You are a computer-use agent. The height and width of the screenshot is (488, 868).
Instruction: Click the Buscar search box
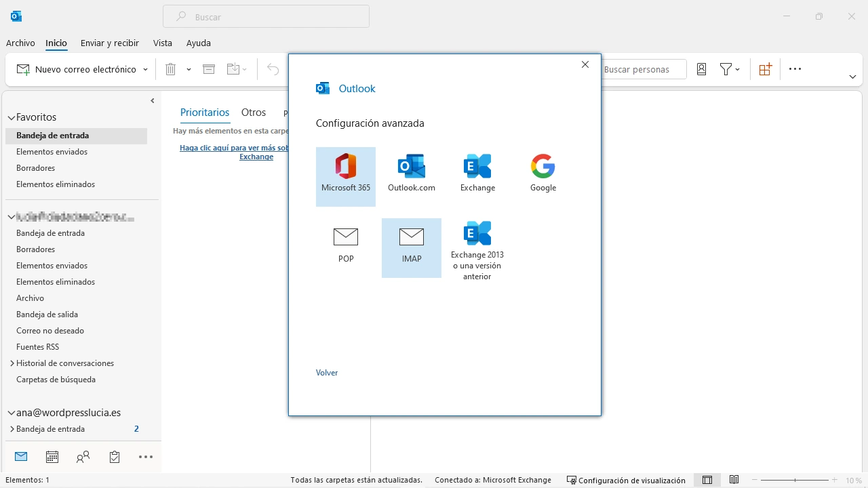click(x=266, y=17)
